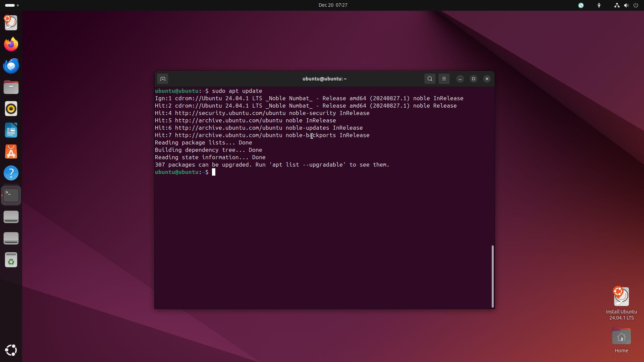Open the terminal hamburger menu
Screen dimensions: 644x362
pyautogui.click(x=444, y=79)
